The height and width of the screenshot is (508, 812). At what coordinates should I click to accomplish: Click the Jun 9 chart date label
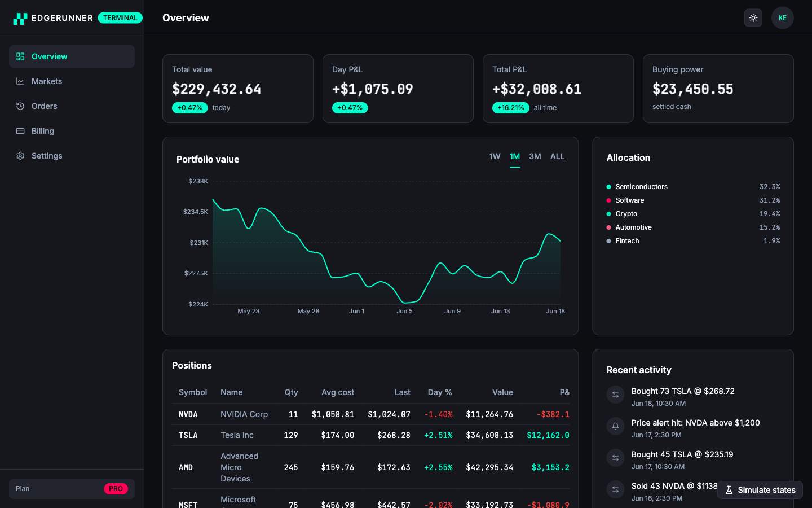(452, 311)
